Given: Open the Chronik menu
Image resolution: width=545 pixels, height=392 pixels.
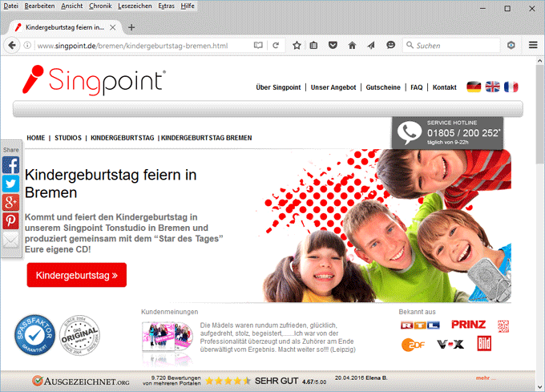Looking at the screenshot, I should (100, 6).
